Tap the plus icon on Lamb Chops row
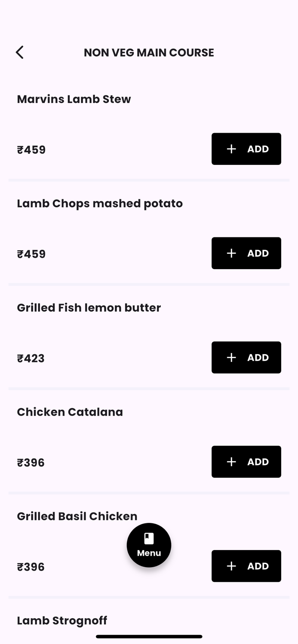This screenshot has height=644, width=298. coord(231,253)
